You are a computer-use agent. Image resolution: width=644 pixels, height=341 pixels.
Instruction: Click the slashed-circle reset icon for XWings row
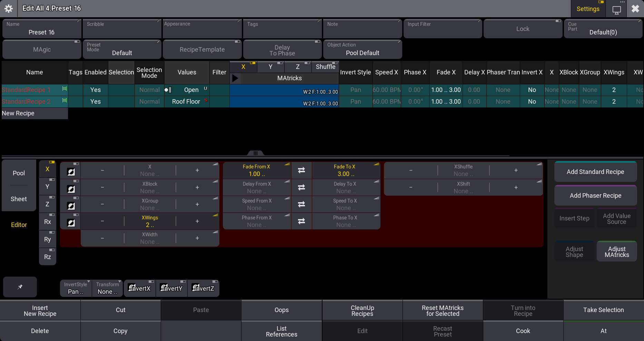point(71,223)
